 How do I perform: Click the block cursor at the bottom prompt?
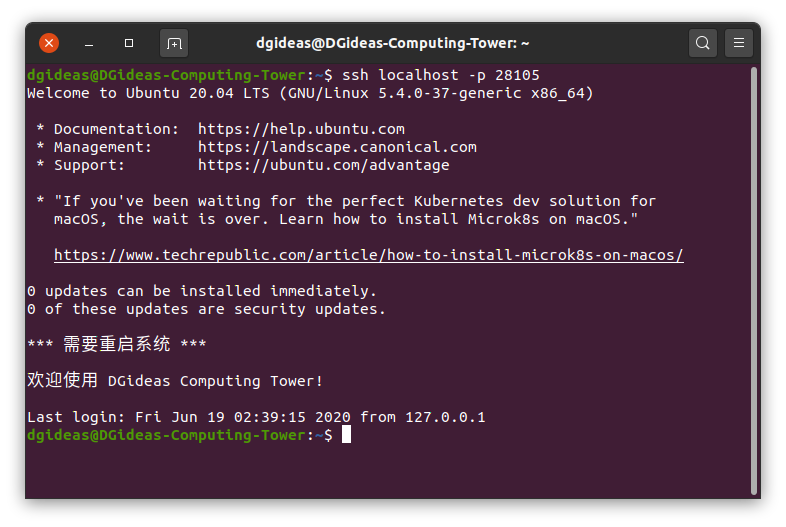347,435
